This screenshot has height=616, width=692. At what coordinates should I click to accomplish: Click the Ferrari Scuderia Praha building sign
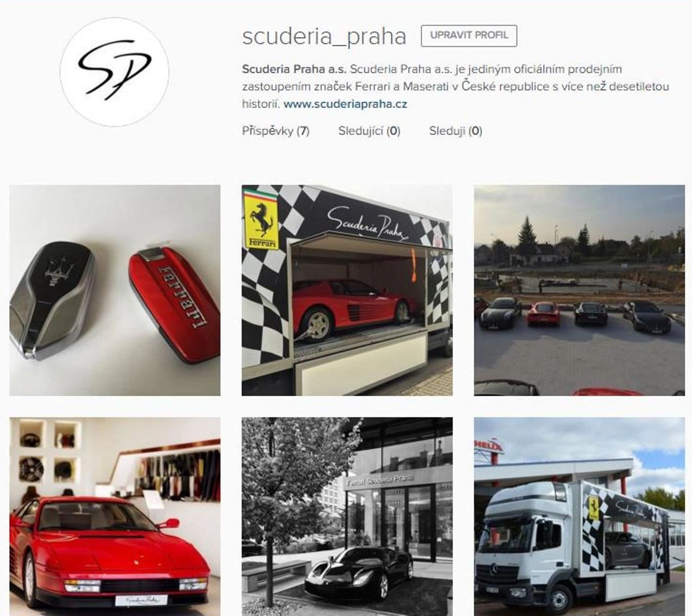pyautogui.click(x=379, y=479)
